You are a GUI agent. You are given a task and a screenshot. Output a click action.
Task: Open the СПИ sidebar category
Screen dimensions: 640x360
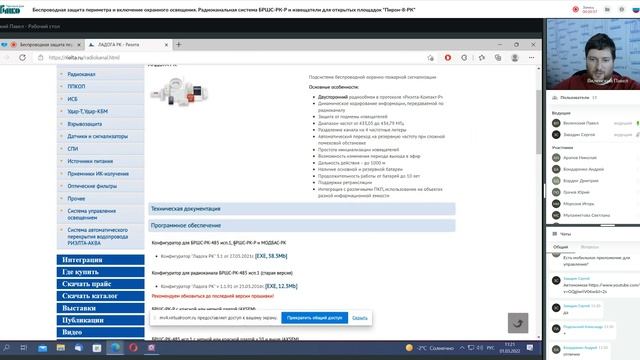pos(73,149)
